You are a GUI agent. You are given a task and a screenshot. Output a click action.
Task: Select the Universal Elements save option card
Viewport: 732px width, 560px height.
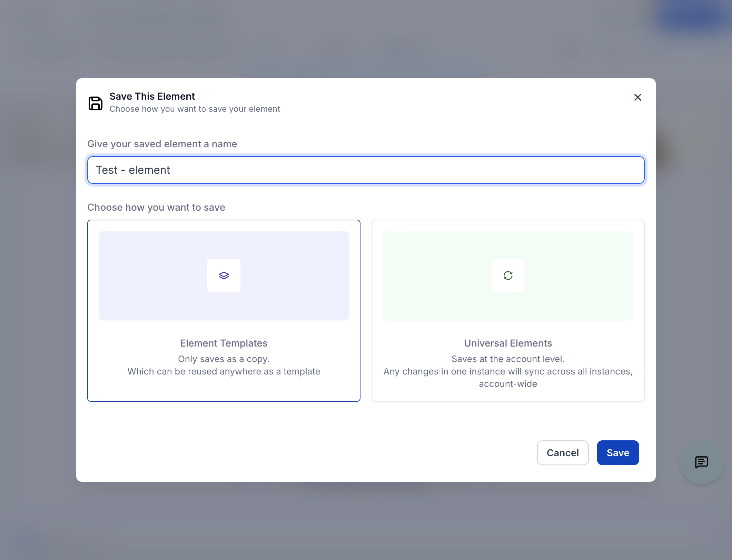(x=508, y=311)
